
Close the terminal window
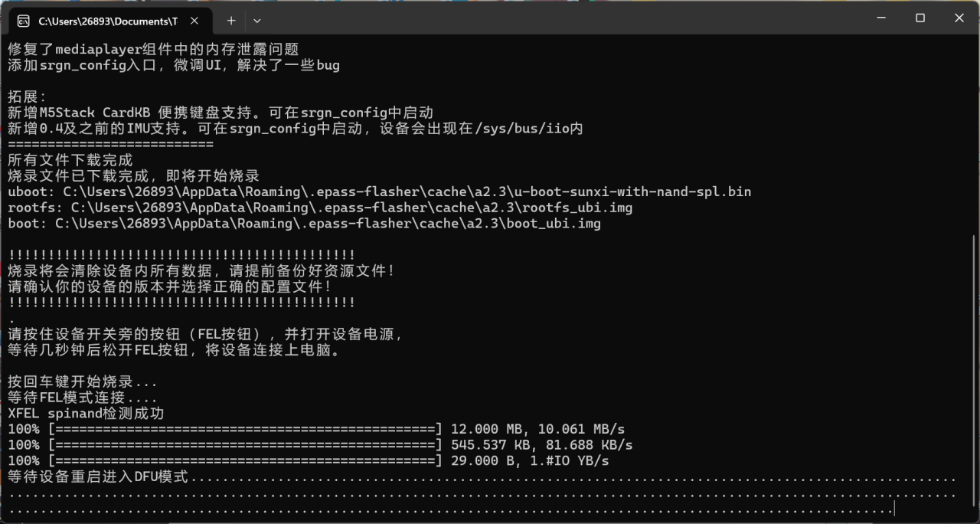(x=959, y=18)
